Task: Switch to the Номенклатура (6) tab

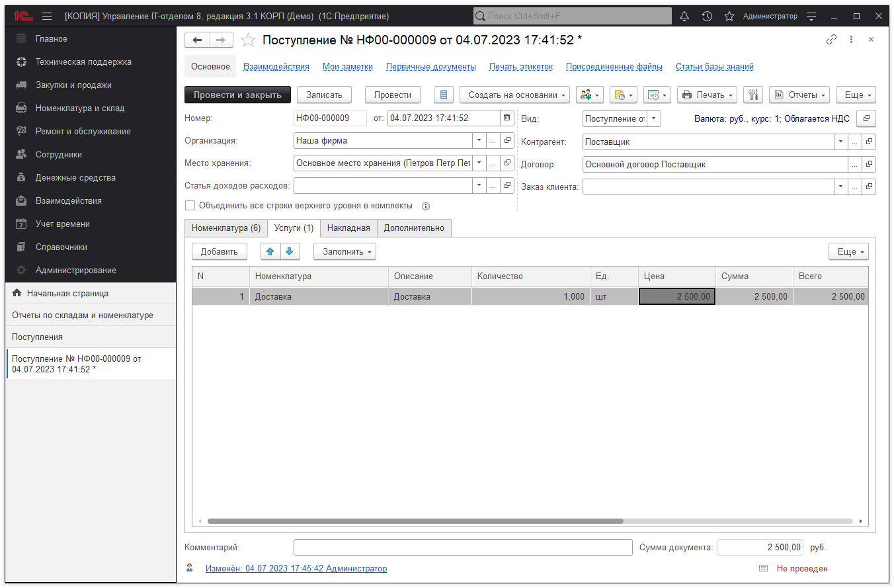Action: pos(225,228)
